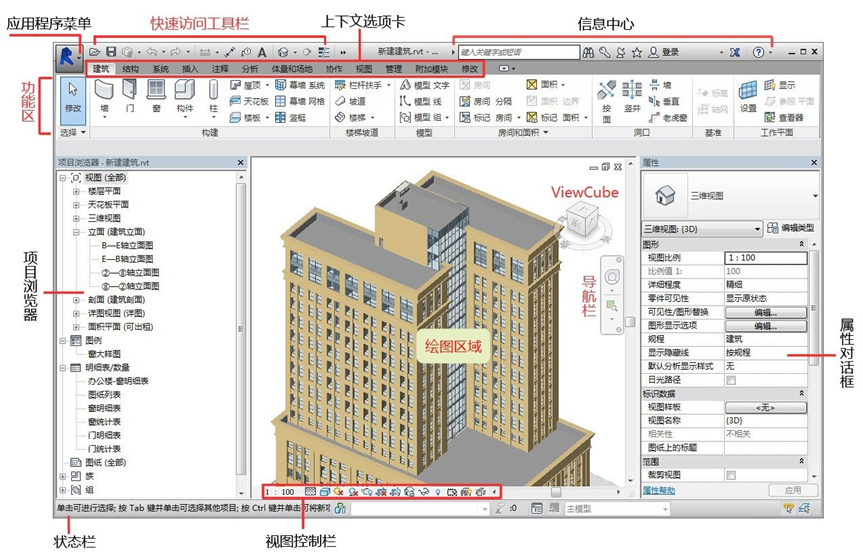Switch to the 插入 ribbon tab
This screenshot has height=555, width=863.
(190, 69)
